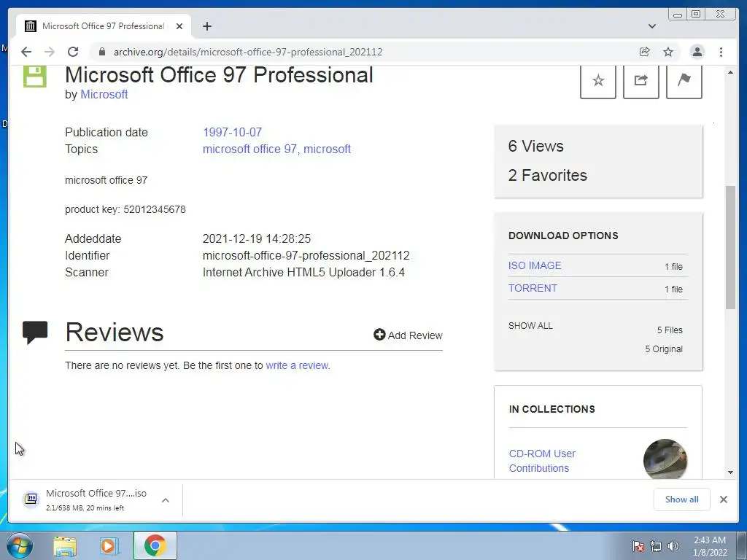The height and width of the screenshot is (560, 747).
Task: Click 'write a review' link
Action: click(297, 365)
